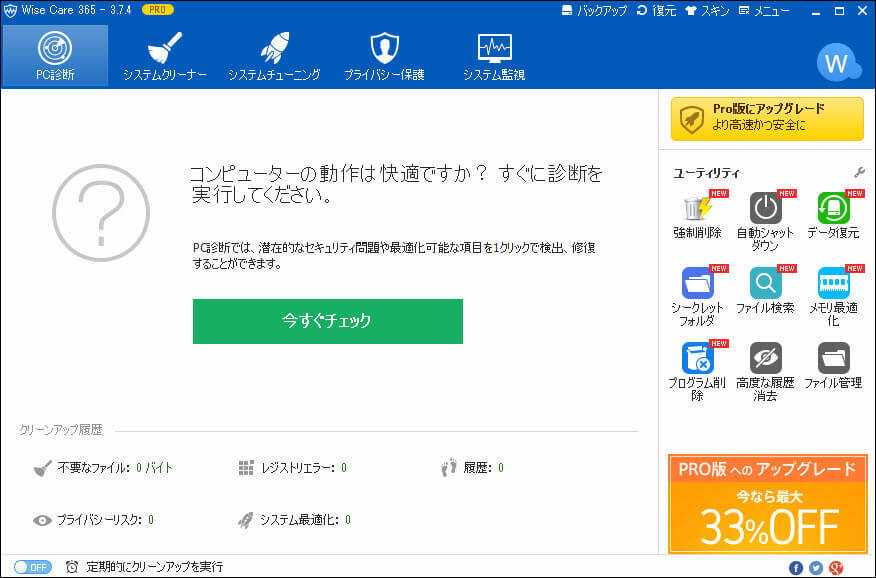
Task: Open スキン skin menu
Action: coord(707,11)
